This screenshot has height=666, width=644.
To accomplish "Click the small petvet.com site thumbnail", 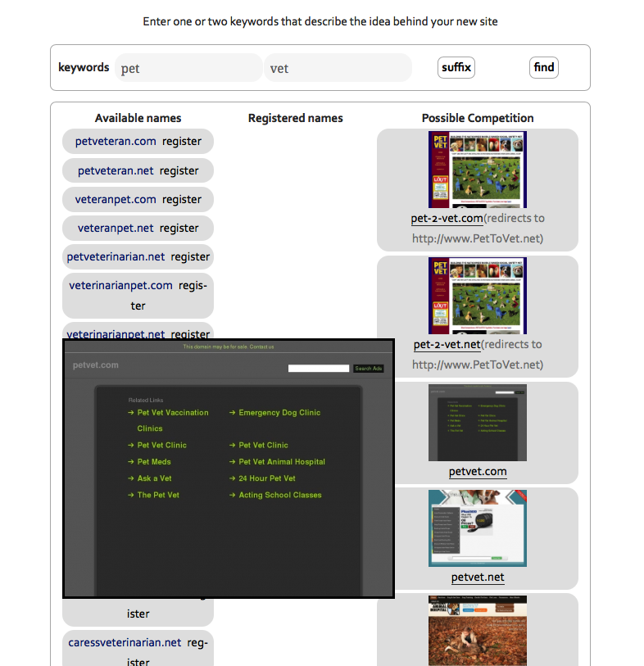I will coord(478,423).
